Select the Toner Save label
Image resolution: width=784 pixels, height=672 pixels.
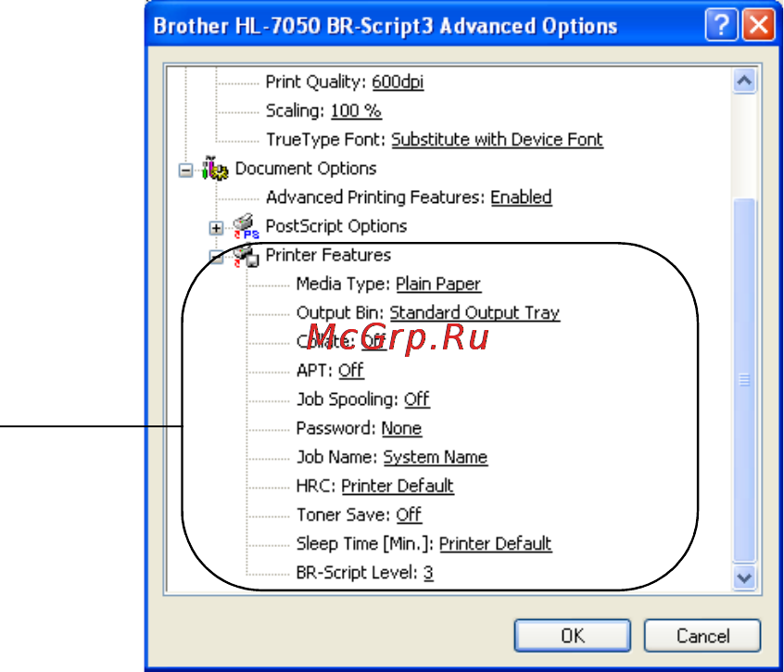coord(344,515)
